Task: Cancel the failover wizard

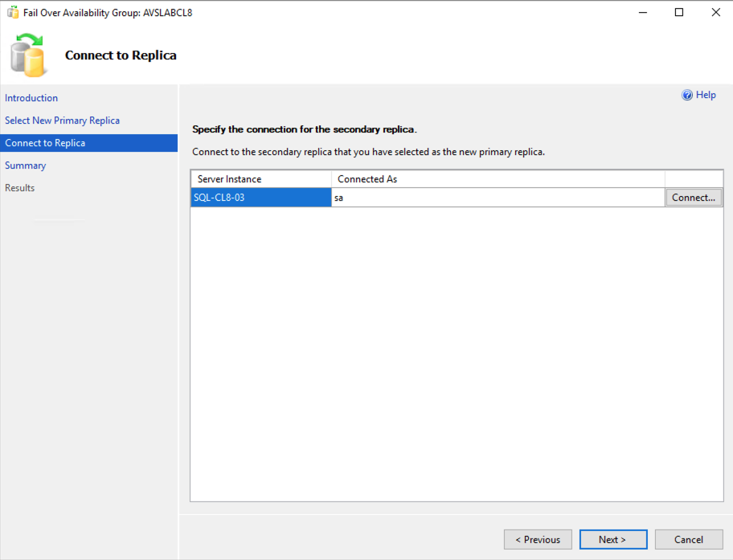Action: [x=689, y=539]
